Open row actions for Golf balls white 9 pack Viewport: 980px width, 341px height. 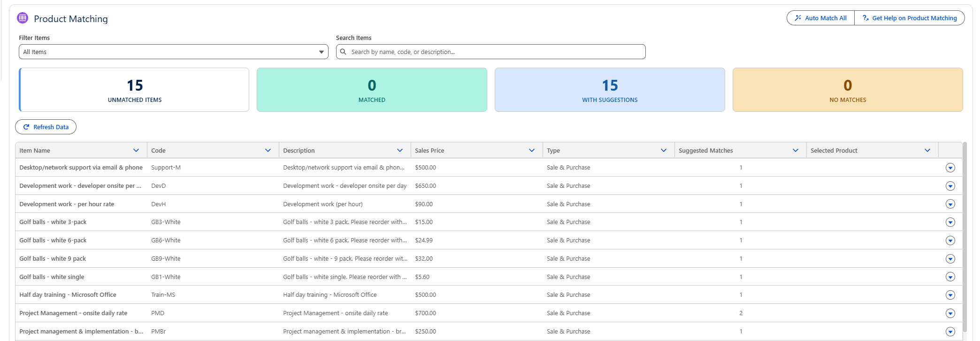pos(950,259)
